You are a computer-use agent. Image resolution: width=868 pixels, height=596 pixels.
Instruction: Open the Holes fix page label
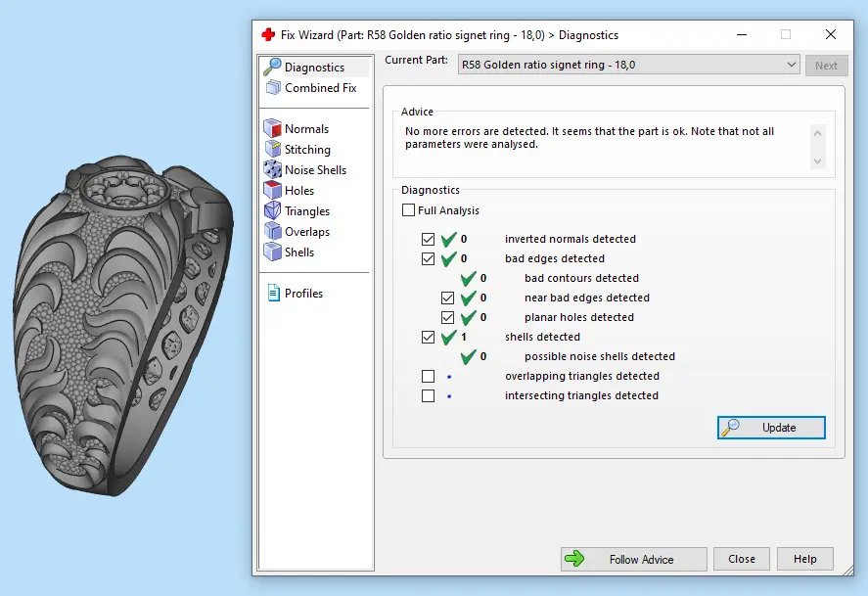[x=299, y=191]
